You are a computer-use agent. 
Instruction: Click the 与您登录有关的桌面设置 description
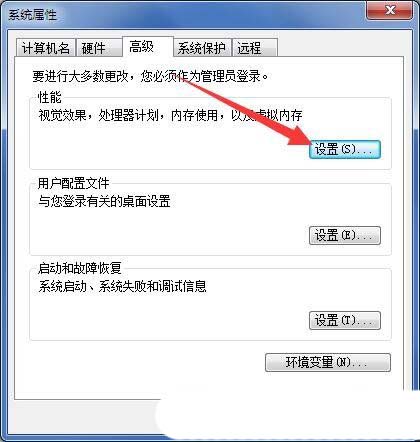(104, 201)
